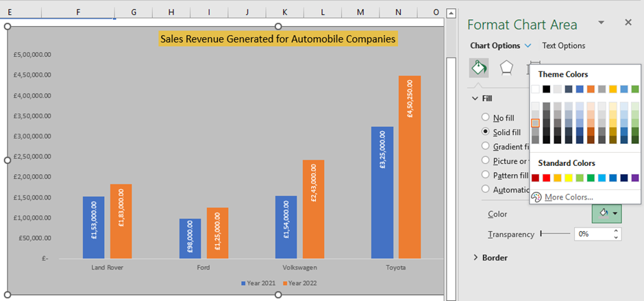
Task: Pick the gold theme color swatch
Action: (613, 89)
